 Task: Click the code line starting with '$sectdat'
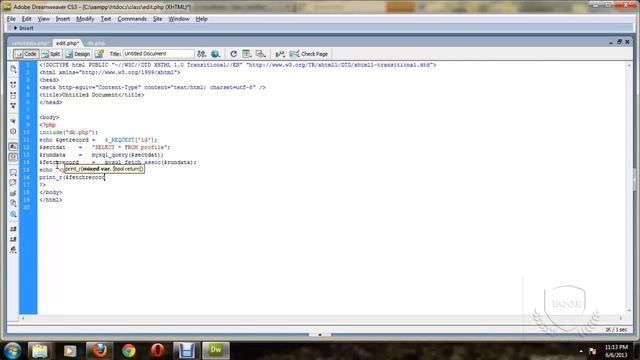click(104, 147)
